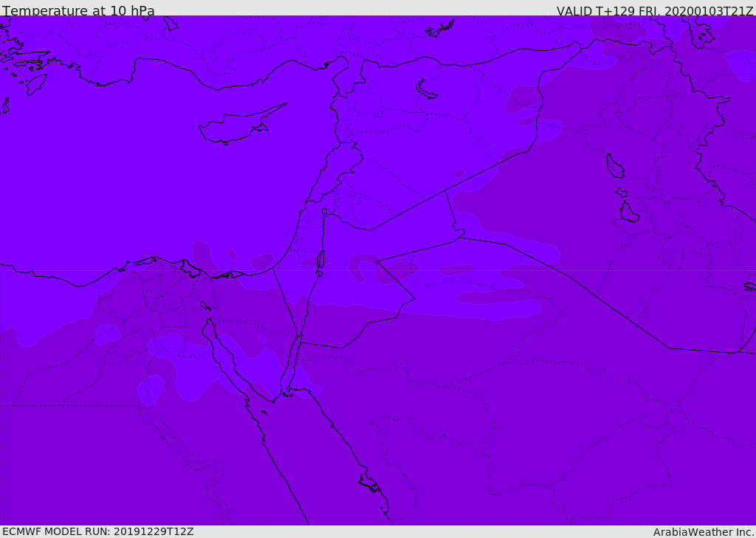Click the 'VALID T+129 FRI. 20200103T21Z' label
This screenshot has width=756, height=538.
point(655,11)
